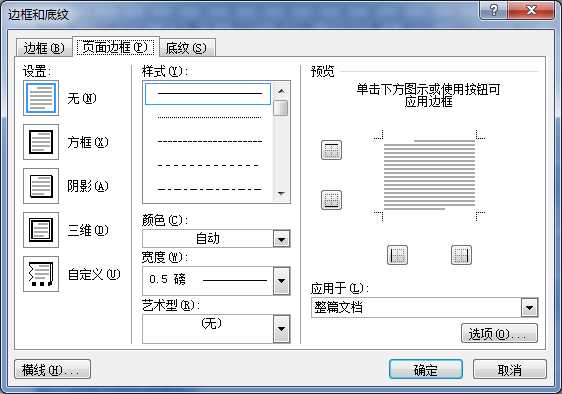Open the 应用于 dropdown arrow

pos(530,308)
